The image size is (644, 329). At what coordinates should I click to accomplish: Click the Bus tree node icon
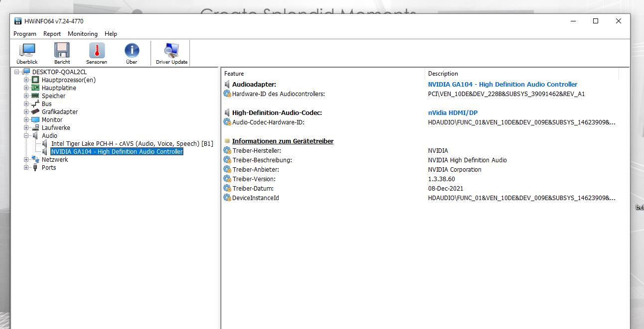pos(35,104)
